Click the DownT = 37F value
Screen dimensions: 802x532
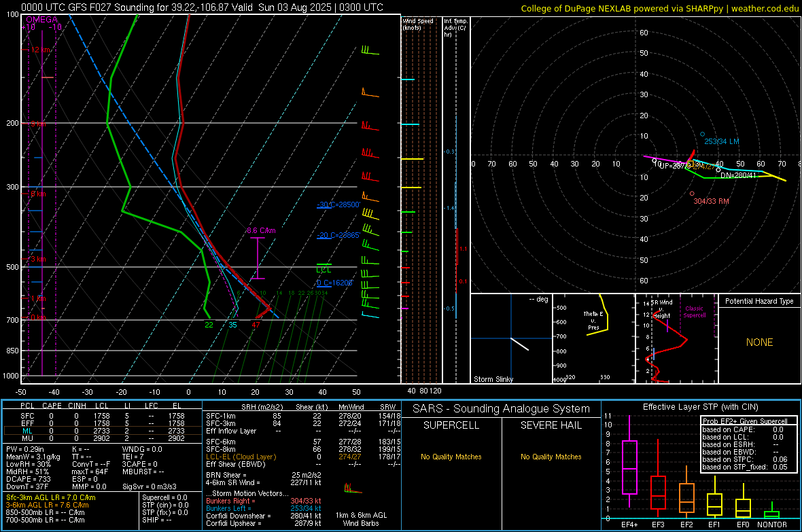click(27, 486)
